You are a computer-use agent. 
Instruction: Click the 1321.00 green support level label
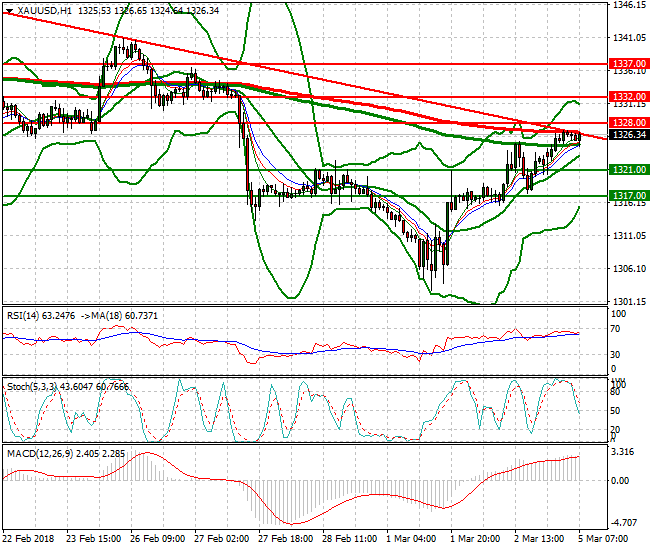(x=629, y=170)
